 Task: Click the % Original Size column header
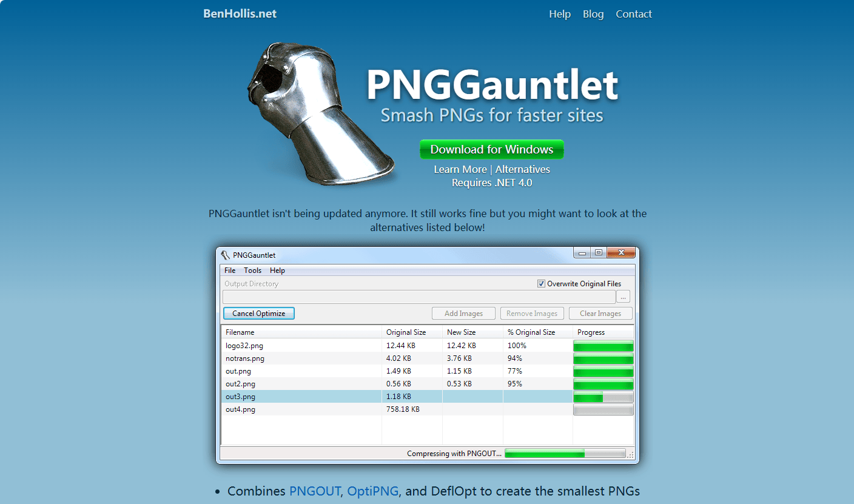point(538,332)
